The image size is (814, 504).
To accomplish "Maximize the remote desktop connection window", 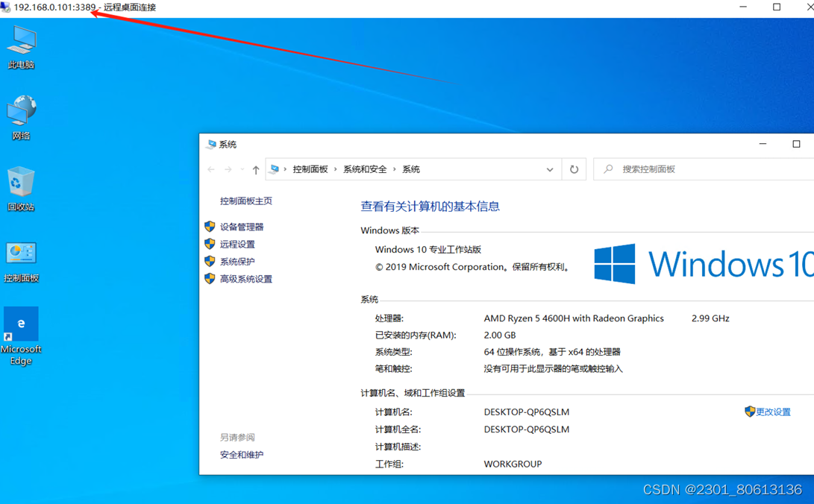I will (x=777, y=7).
